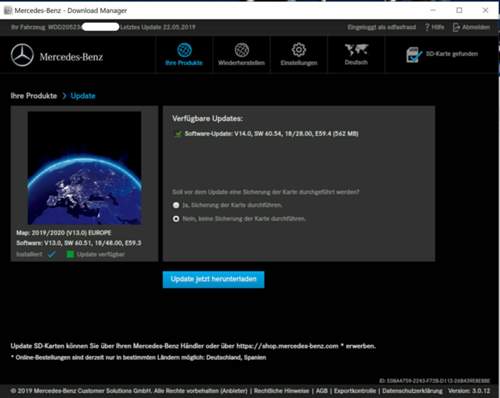
Task: Open Datenschutzerklärung footer link
Action: tap(412, 391)
